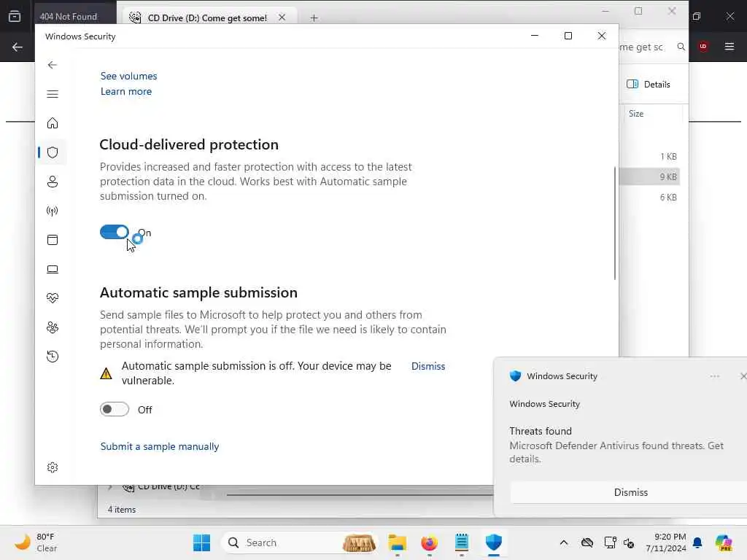Expand the CD Drive tree item
This screenshot has width=747, height=560.
point(111,486)
